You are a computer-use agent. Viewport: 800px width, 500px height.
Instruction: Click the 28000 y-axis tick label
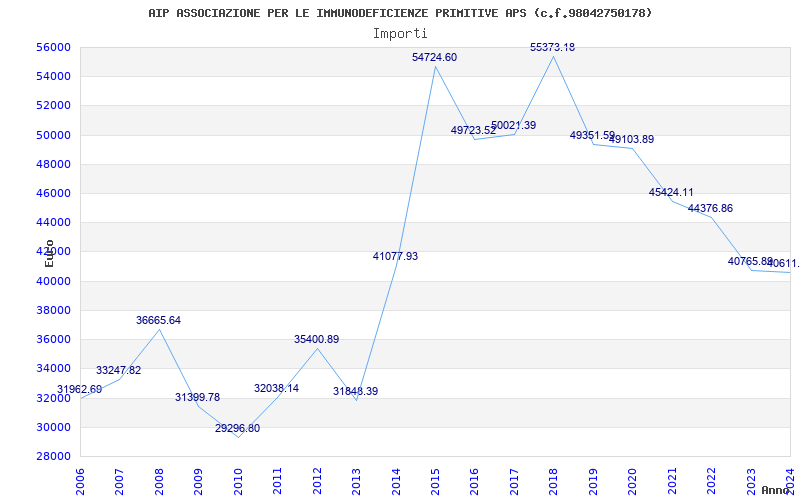(53, 456)
